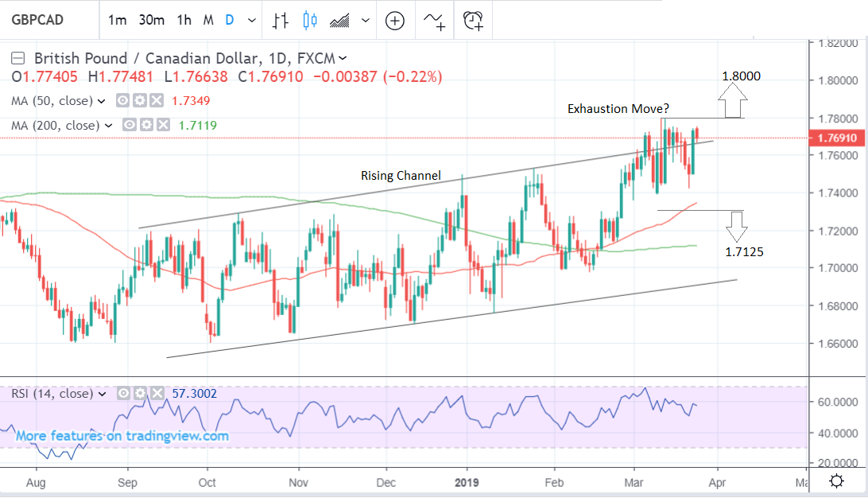This screenshot has height=498, width=868.
Task: Toggle visibility of MA 50 indicator
Action: coord(123,101)
